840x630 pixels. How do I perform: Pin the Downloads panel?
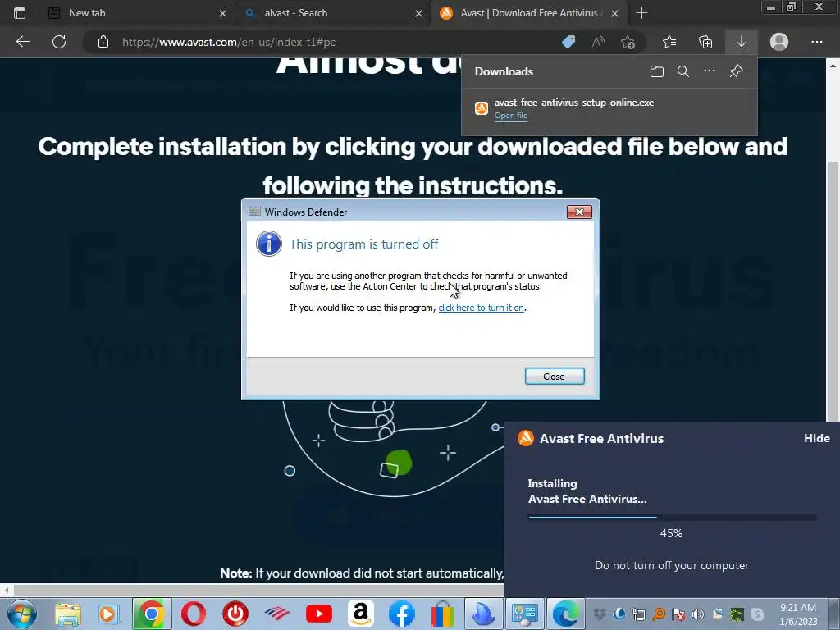pyautogui.click(x=736, y=71)
